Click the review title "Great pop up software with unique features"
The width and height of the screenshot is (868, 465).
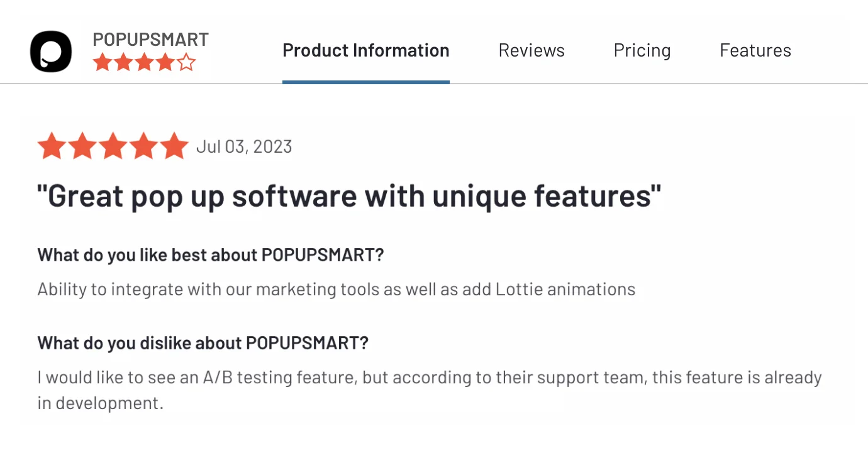click(x=350, y=196)
